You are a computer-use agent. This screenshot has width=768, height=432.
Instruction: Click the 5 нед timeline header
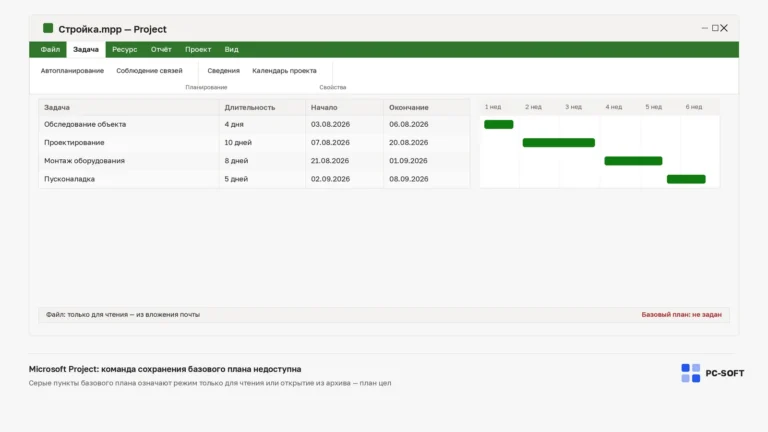[x=653, y=107]
